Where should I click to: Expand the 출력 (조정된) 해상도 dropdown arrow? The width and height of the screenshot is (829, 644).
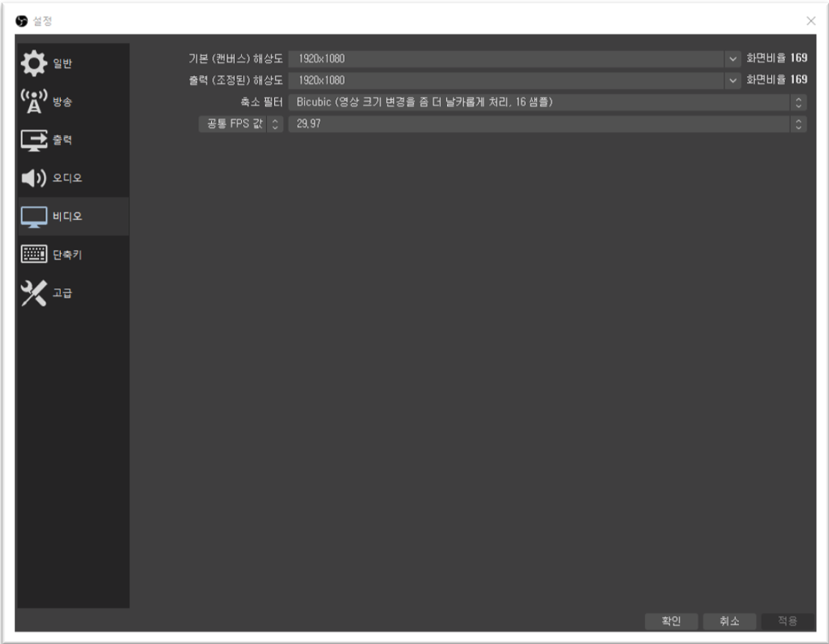(733, 81)
